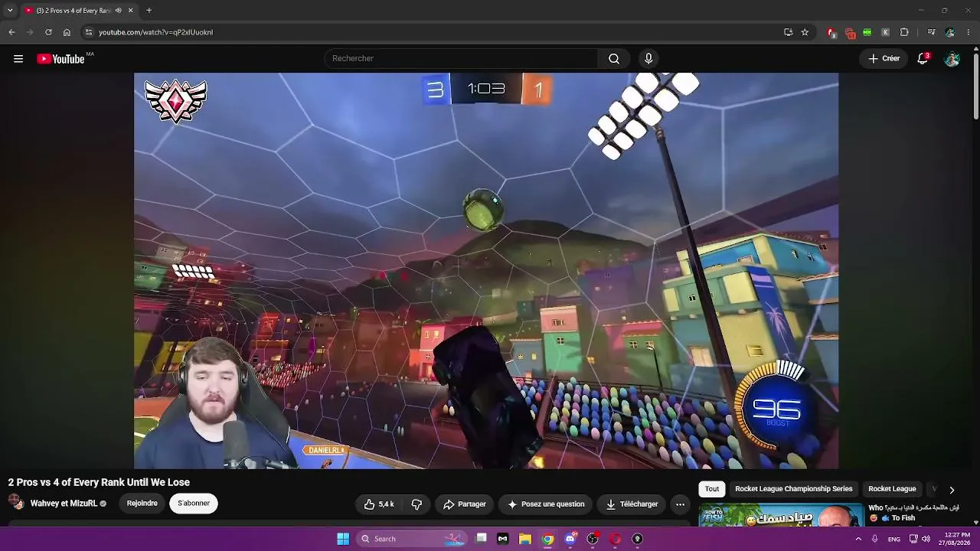Select the Tout filter chip
Viewport: 980px width, 551px height.
pos(712,489)
